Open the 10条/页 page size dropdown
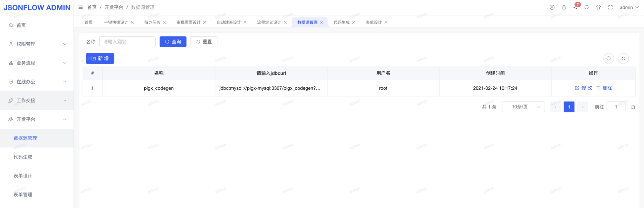 tap(523, 107)
